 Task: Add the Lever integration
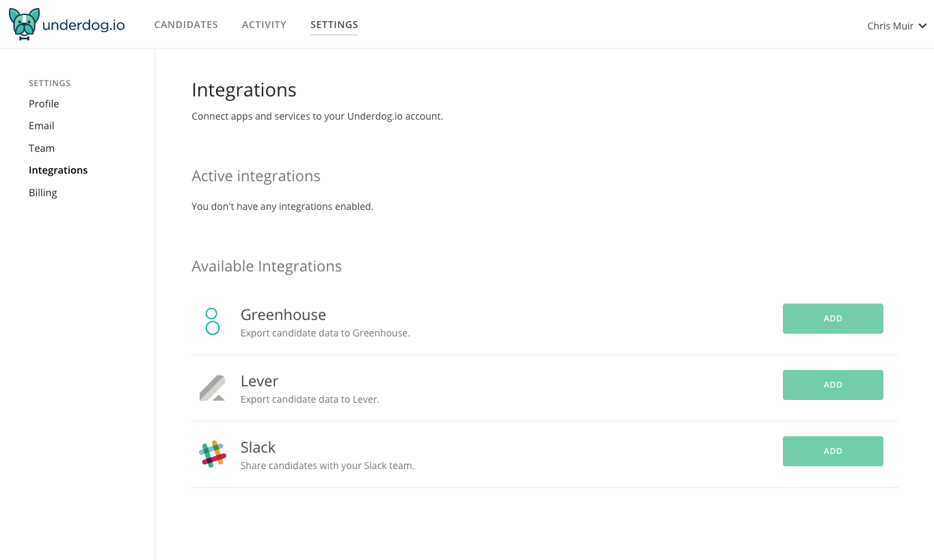coord(833,385)
